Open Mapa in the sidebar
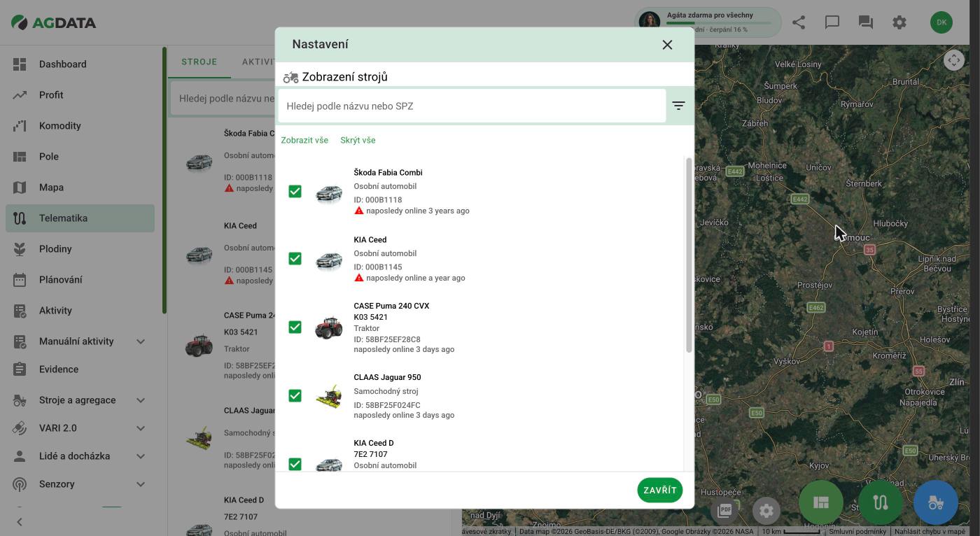The image size is (980, 536). tap(80, 188)
